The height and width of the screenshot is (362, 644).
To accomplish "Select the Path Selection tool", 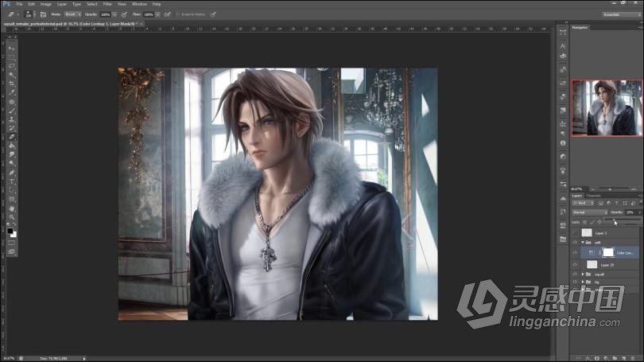I will coord(11,190).
